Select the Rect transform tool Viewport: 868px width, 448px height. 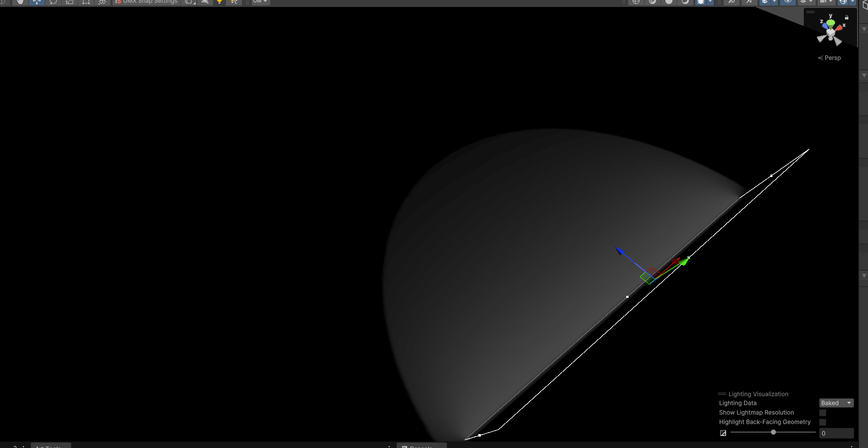click(86, 2)
